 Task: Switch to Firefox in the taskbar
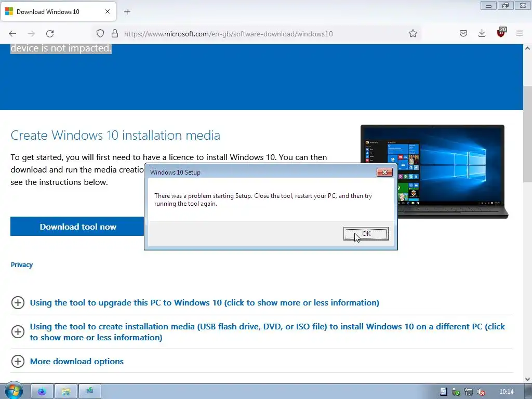tap(42, 392)
